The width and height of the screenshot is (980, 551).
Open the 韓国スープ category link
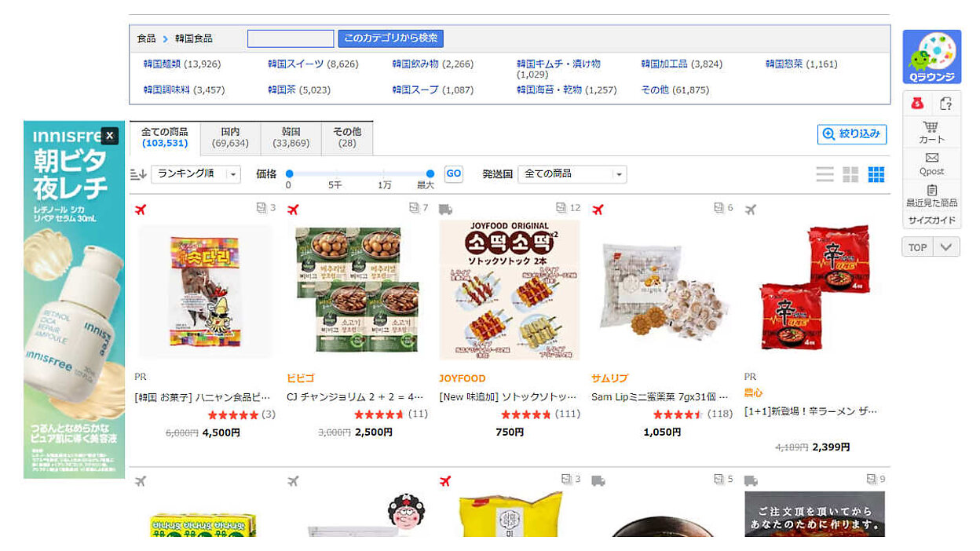pyautogui.click(x=415, y=90)
